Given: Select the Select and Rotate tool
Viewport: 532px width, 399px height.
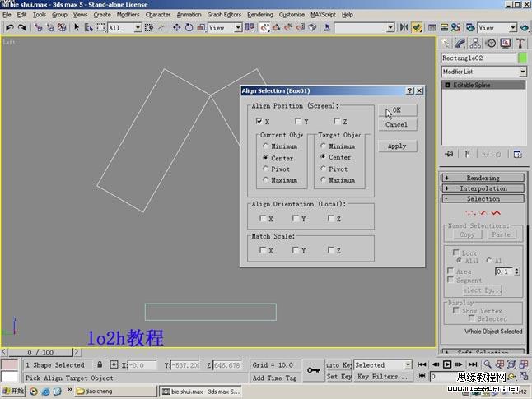Looking at the screenshot, I should coord(189,27).
